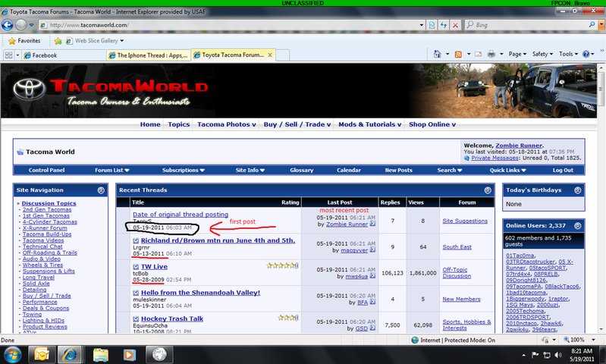Open the Web Slice Gallery favorite
Image resolution: width=606 pixels, height=364 pixels.
95,41
